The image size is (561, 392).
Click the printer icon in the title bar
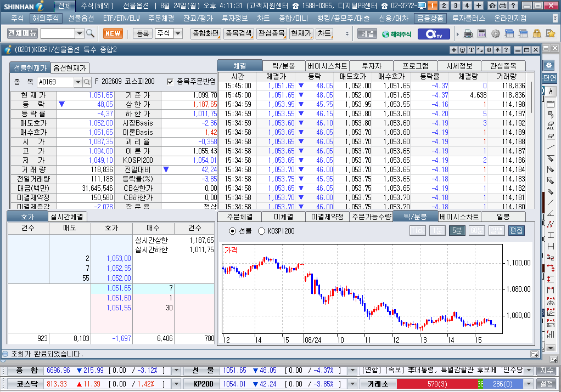point(503,5)
